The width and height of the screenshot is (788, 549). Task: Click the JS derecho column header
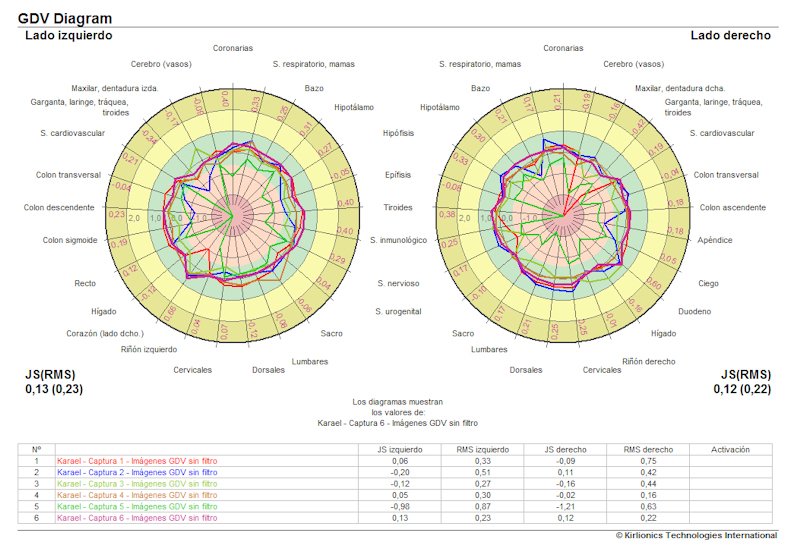562,450
